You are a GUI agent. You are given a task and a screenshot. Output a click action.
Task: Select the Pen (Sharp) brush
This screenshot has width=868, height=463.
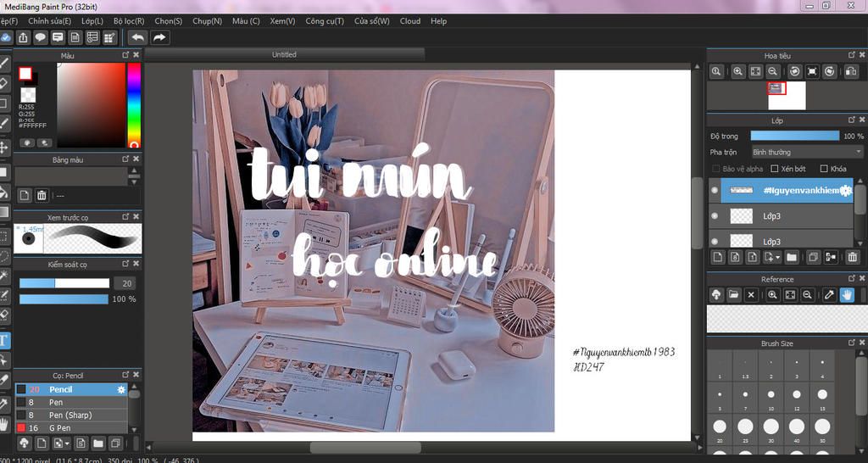point(71,415)
